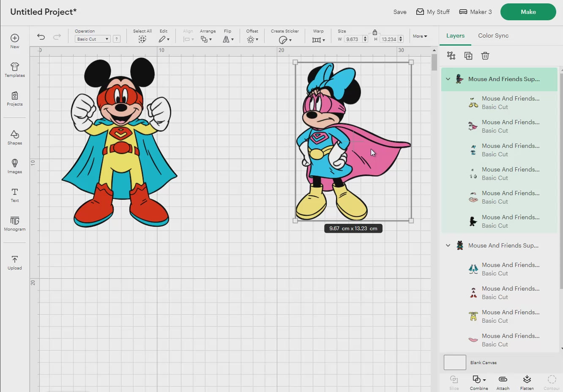Open the Offset tool dropdown
563x392 pixels.
point(252,39)
